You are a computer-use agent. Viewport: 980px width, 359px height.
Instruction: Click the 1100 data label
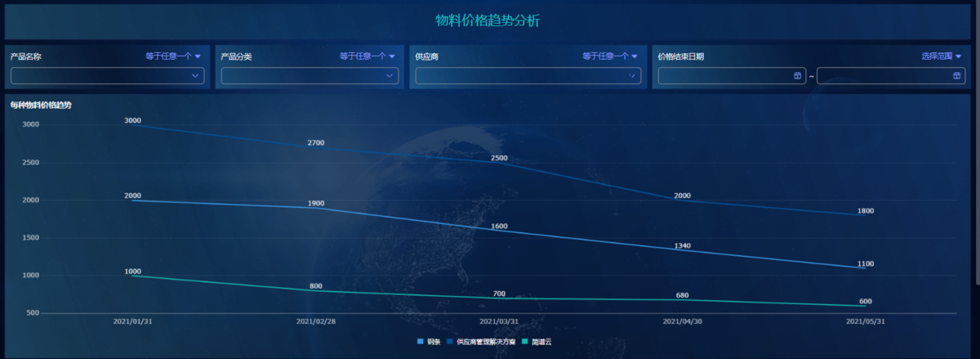tap(866, 263)
